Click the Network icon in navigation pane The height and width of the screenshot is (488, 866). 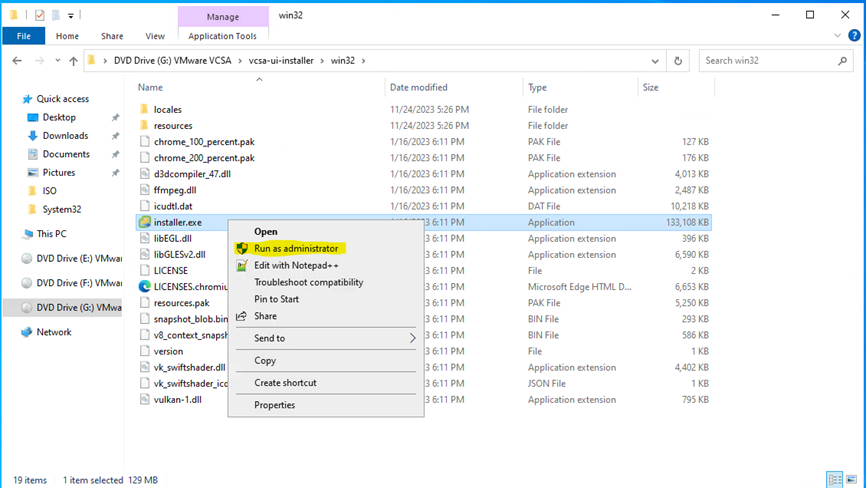28,332
